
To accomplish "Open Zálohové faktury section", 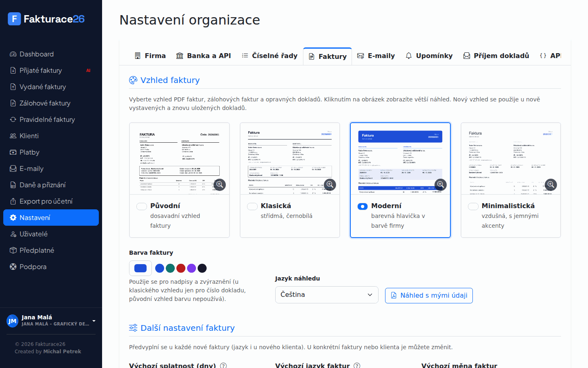I will (51, 103).
